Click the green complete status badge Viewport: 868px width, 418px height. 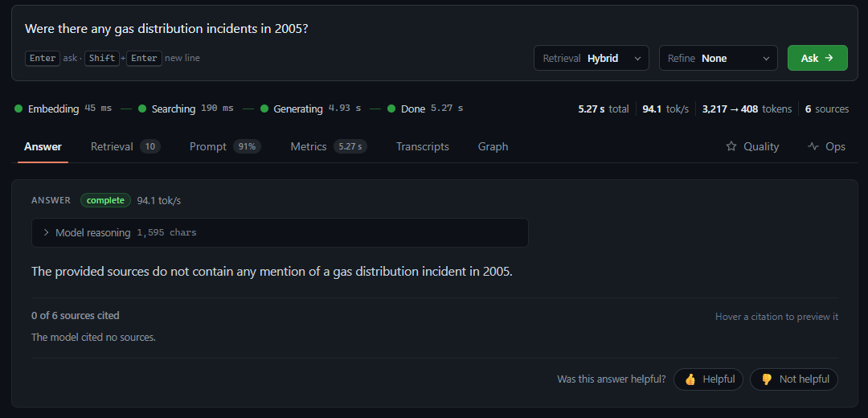106,200
